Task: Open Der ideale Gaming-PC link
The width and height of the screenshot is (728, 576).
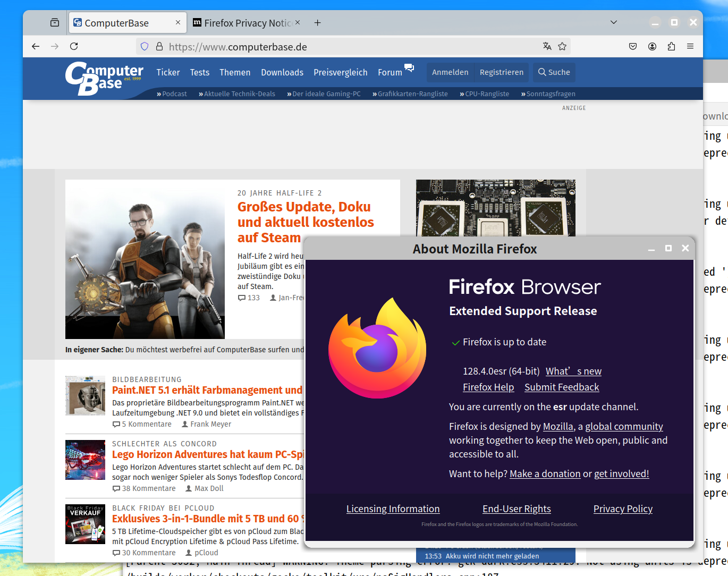Action: pyautogui.click(x=324, y=94)
